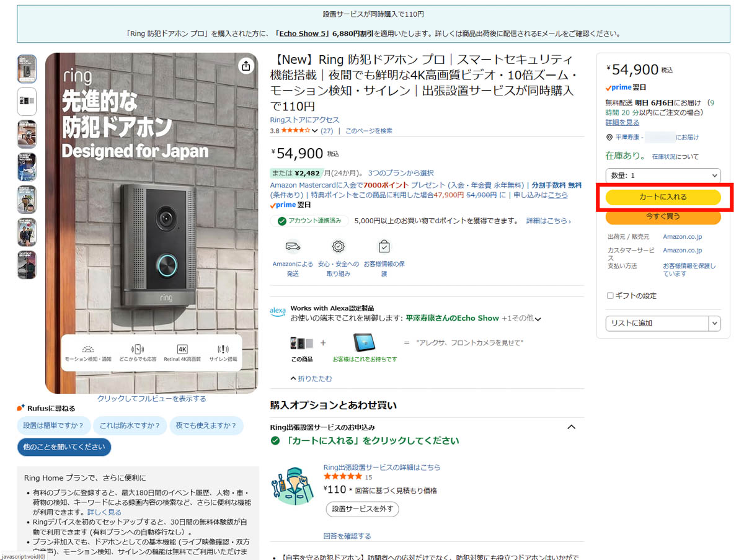Click the installation service five-star rating

point(343,477)
